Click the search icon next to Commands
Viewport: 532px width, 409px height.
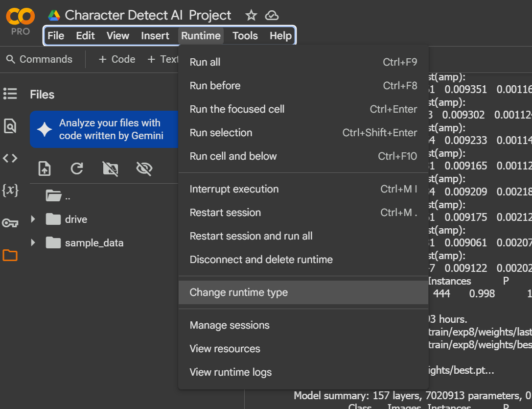[11, 59]
